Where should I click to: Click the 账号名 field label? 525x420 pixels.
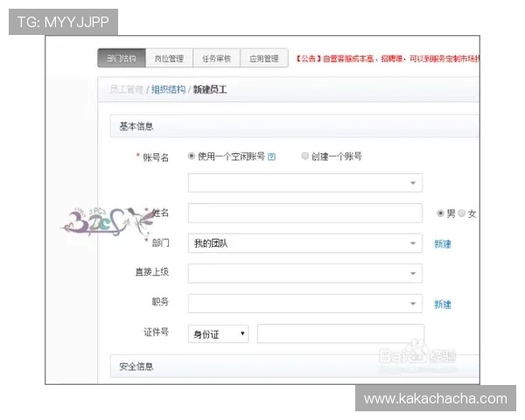[156, 157]
